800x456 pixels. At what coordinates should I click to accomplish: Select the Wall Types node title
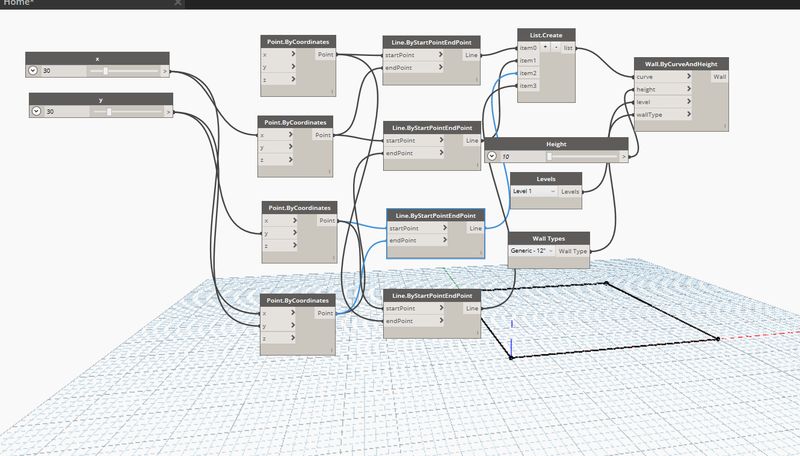(x=549, y=238)
